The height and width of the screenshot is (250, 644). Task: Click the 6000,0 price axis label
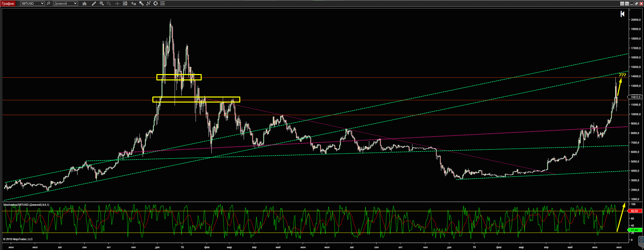(636, 152)
